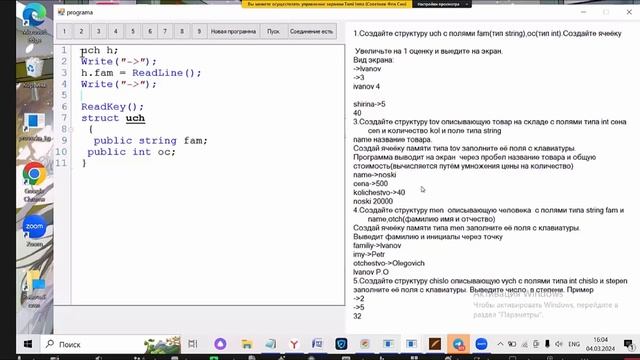640x360 pixels.
Task: Place cursor on empty code line 5
Action: tap(208, 96)
